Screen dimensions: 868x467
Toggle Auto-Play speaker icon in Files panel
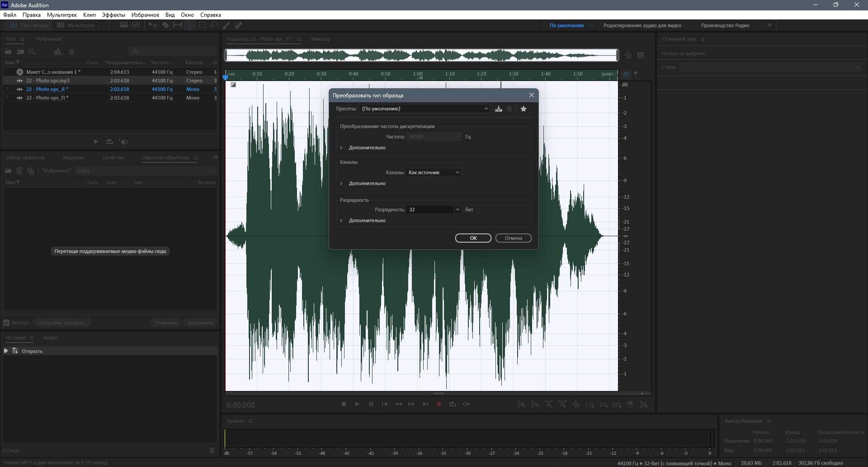coord(123,142)
